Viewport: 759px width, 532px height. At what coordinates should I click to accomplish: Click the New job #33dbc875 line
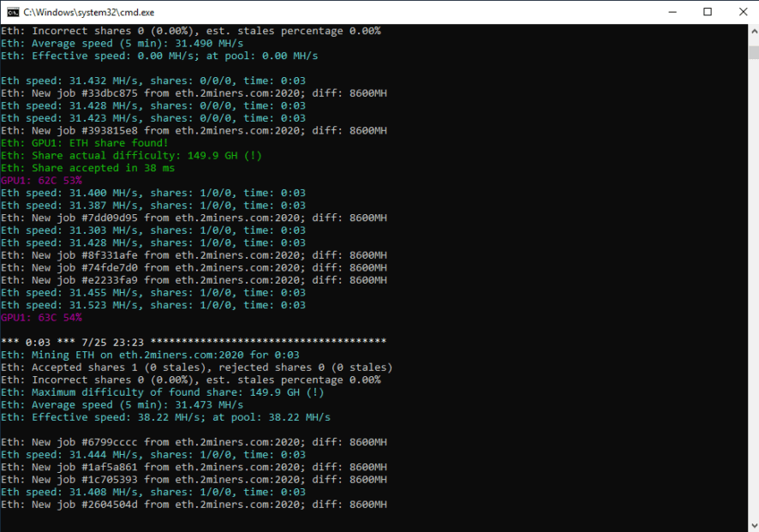click(x=194, y=93)
